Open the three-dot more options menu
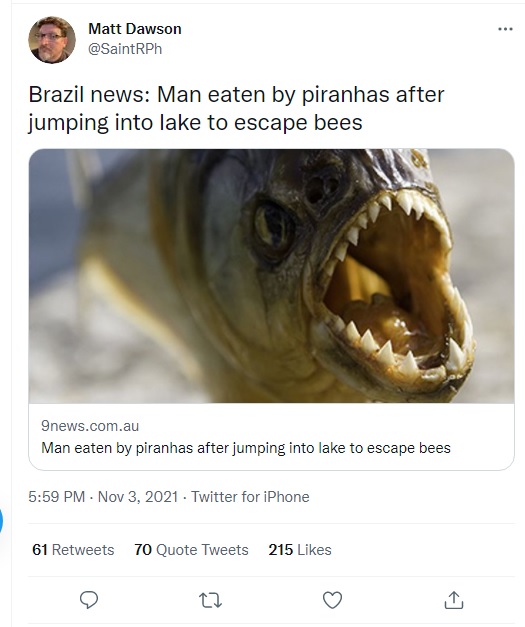The image size is (525, 627). (505, 29)
